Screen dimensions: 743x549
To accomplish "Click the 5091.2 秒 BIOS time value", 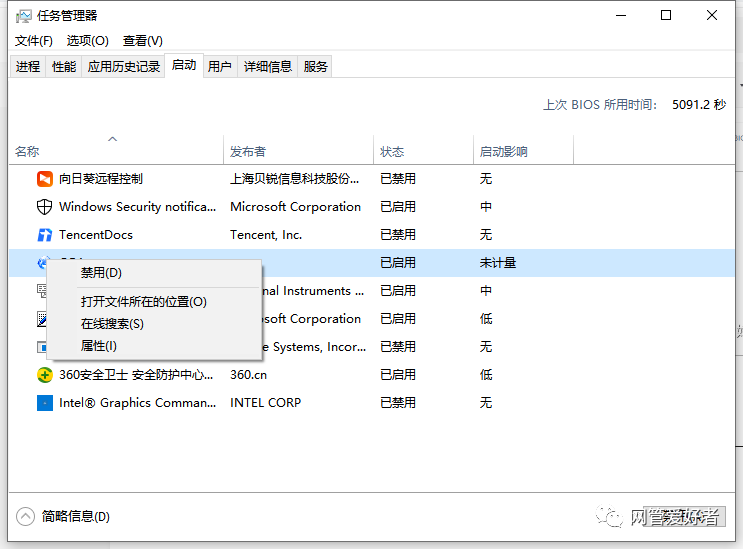I will tap(699, 105).
